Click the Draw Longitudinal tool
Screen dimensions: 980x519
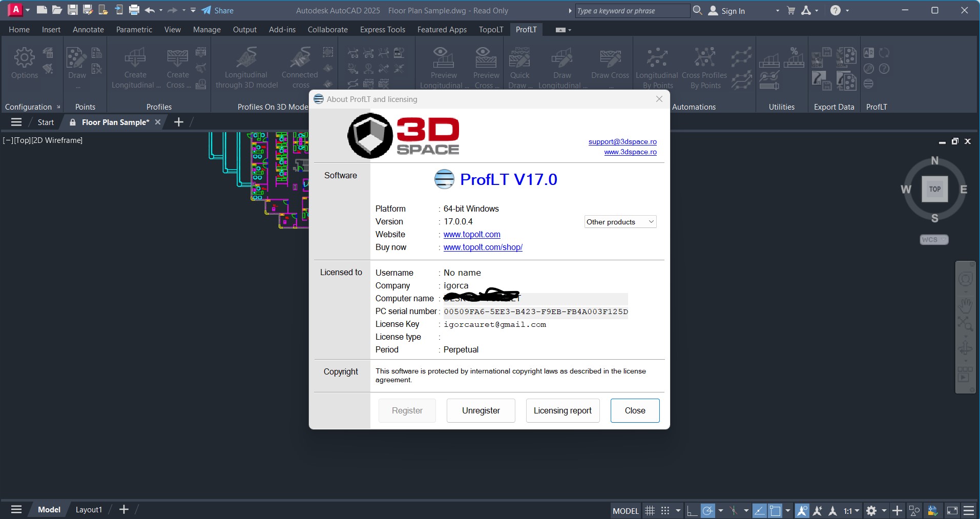(x=562, y=68)
